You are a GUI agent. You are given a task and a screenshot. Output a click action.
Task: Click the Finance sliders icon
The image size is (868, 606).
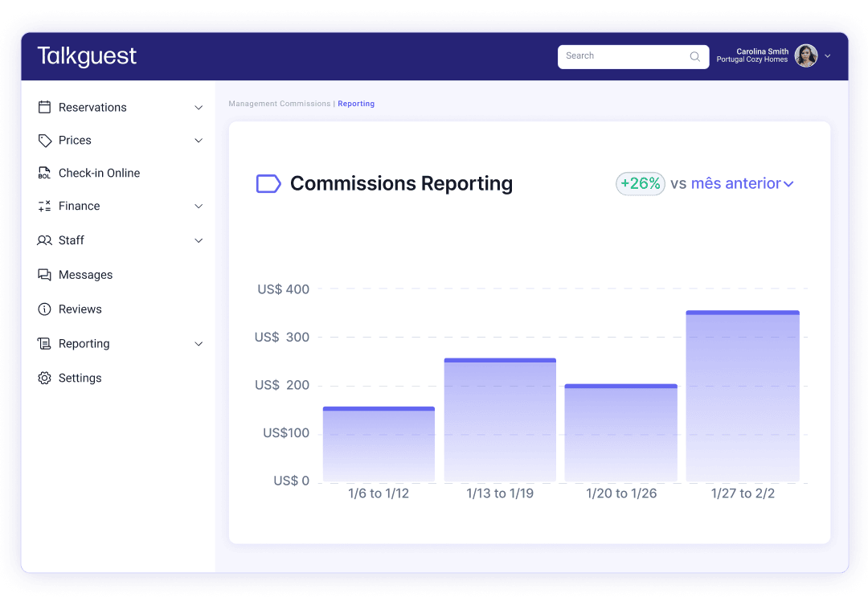point(45,206)
